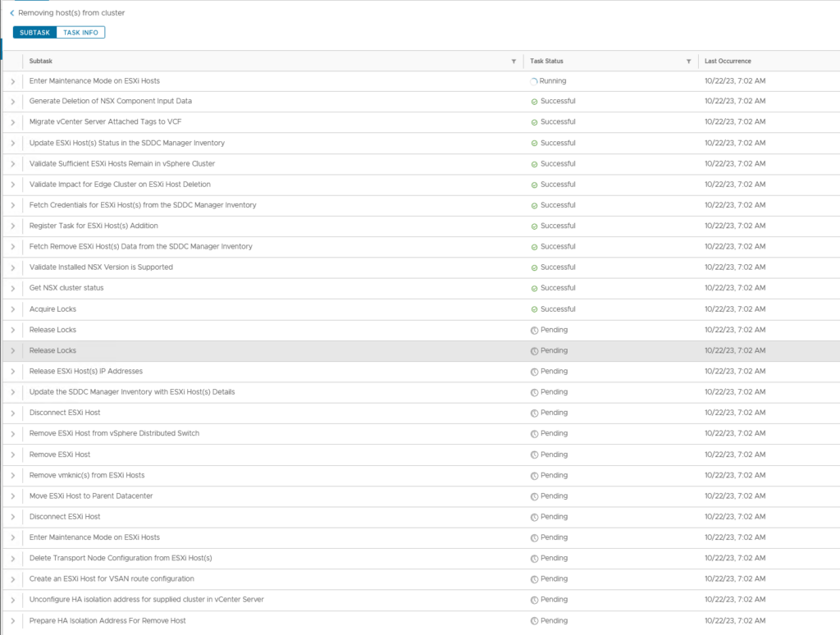Click the Last Occurrence column header
The height and width of the screenshot is (635, 840).
click(728, 62)
